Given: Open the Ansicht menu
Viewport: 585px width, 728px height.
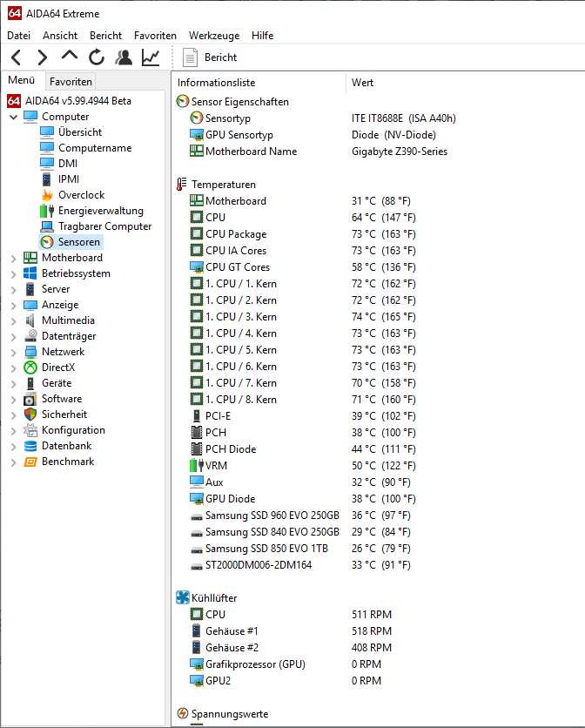Looking at the screenshot, I should (60, 36).
